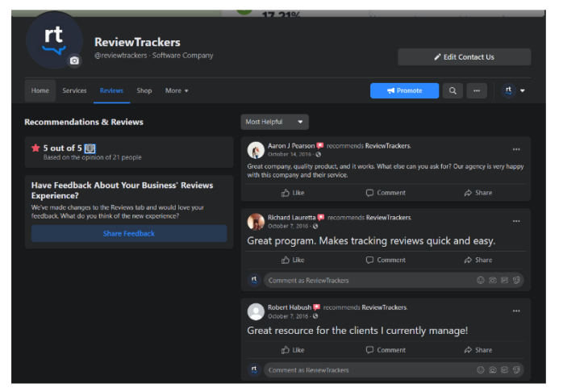Click the info icon beside 5 out of 5
This screenshot has width=563, height=392.
(x=90, y=148)
